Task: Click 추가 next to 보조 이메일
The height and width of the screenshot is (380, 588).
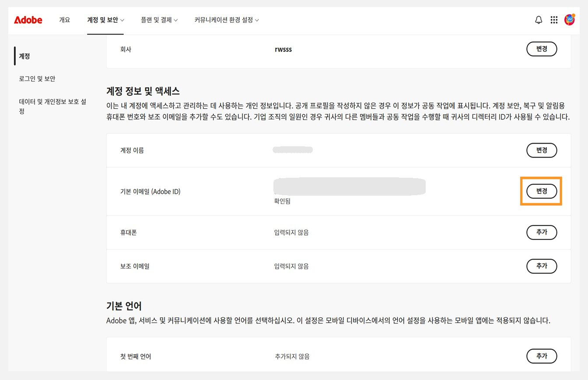Action: pyautogui.click(x=542, y=266)
